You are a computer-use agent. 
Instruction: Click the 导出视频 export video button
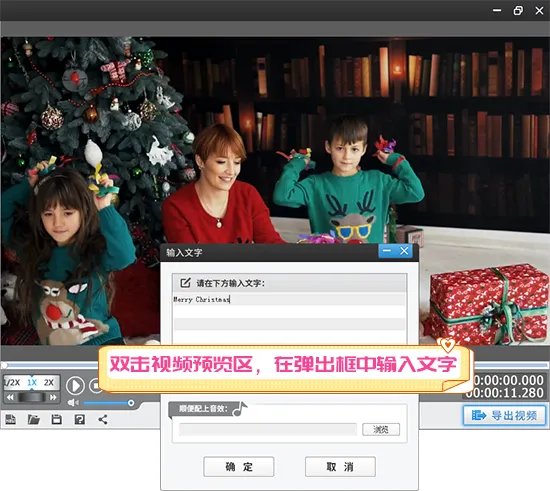point(504,416)
